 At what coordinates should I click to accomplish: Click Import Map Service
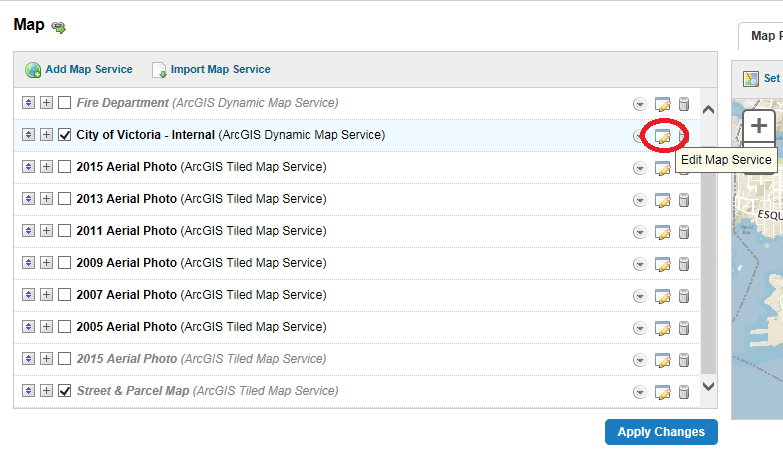pos(211,69)
